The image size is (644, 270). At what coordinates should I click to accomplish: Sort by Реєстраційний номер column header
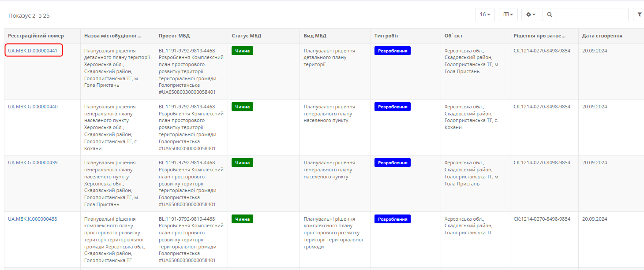click(36, 36)
